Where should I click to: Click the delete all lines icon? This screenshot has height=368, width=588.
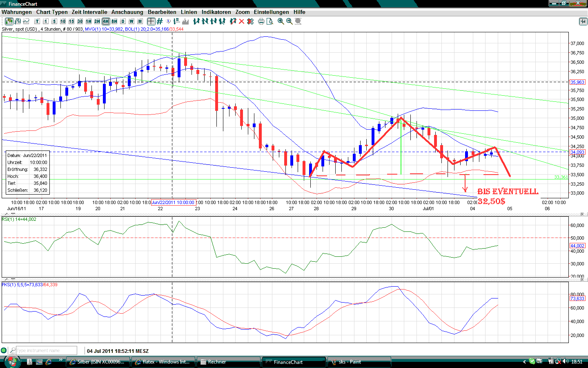[x=250, y=21]
